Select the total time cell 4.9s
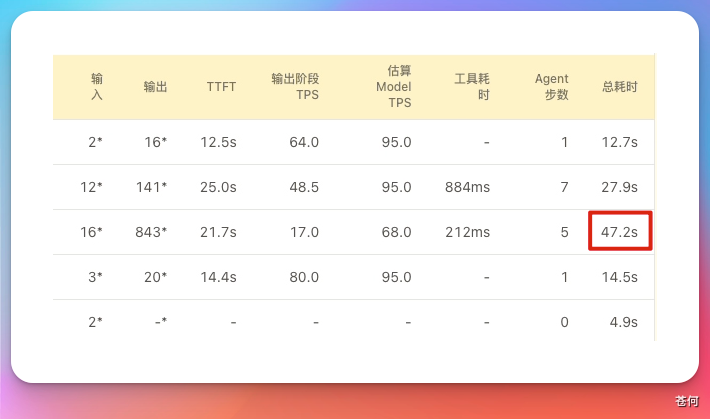 624,322
